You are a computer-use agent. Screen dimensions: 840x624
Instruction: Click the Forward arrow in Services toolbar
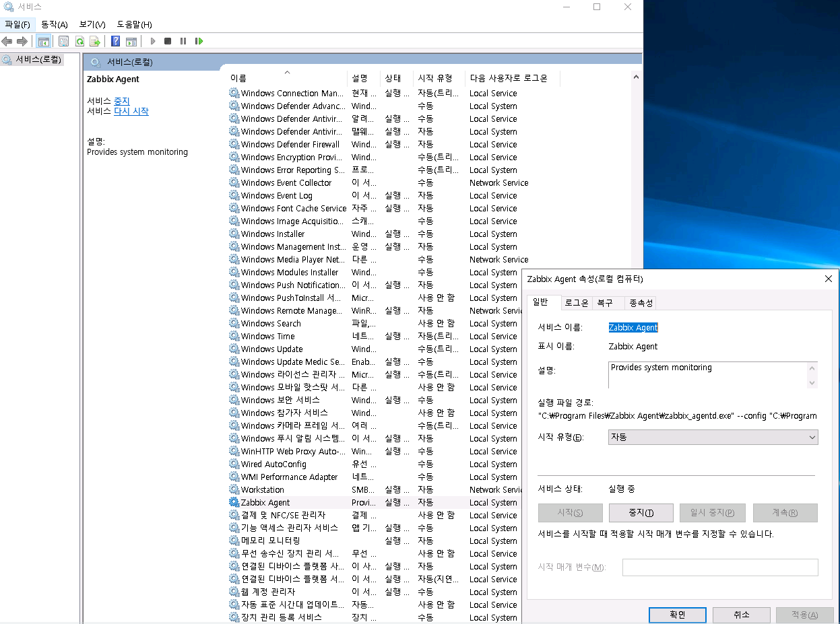coord(22,41)
